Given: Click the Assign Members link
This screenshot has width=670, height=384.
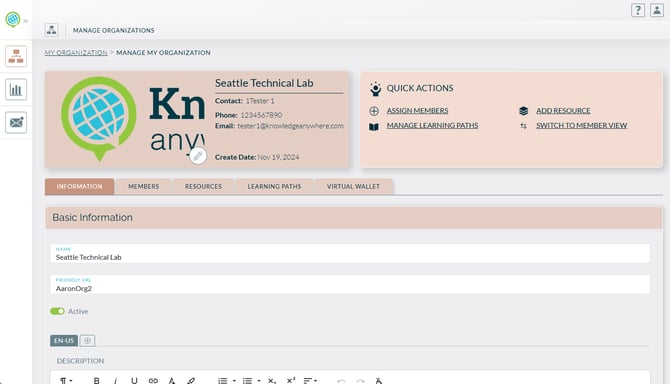Looking at the screenshot, I should coord(417,111).
